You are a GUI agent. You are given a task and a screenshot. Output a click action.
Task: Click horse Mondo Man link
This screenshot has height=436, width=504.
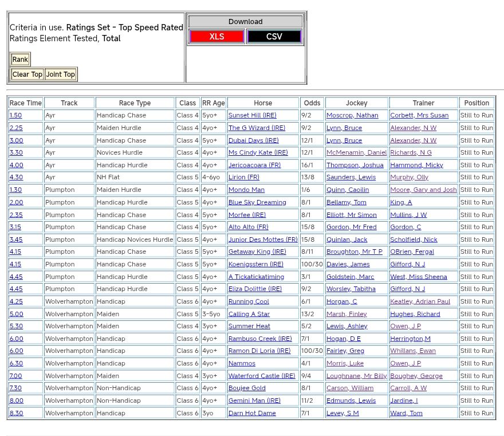pos(246,190)
